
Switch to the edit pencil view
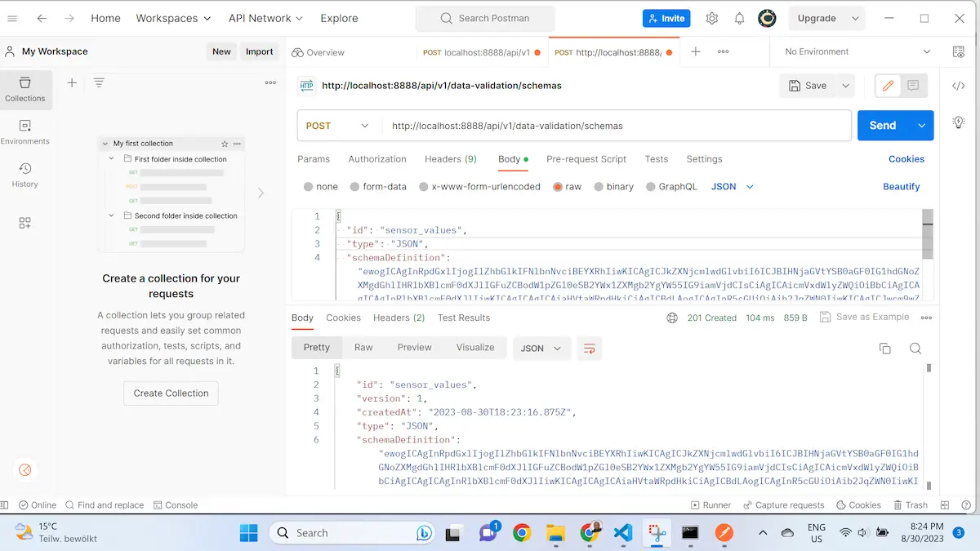[888, 86]
